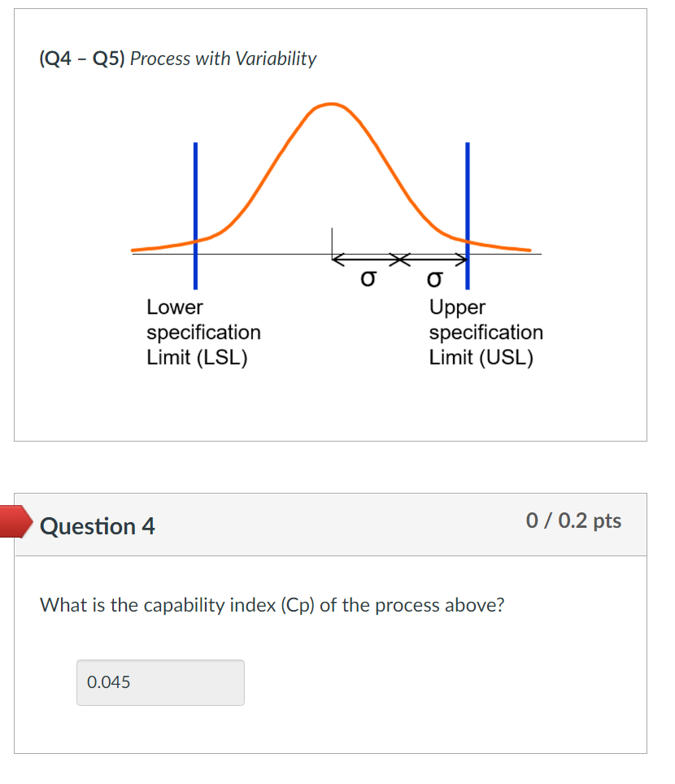Viewport: 675px width, 784px height.
Task: Click the capability index question text
Action: 272,605
